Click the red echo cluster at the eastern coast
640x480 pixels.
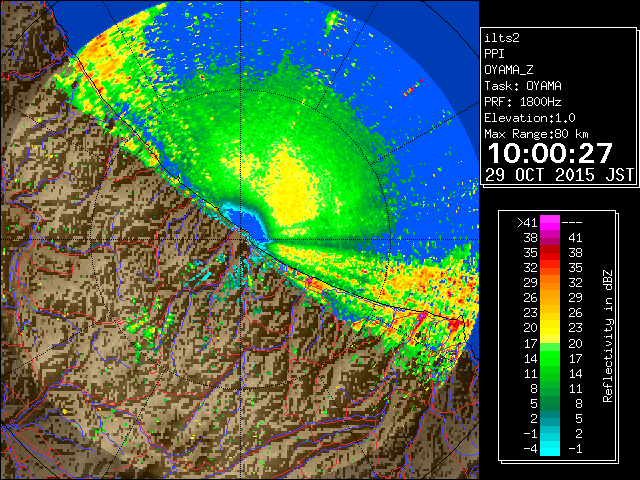[456, 325]
